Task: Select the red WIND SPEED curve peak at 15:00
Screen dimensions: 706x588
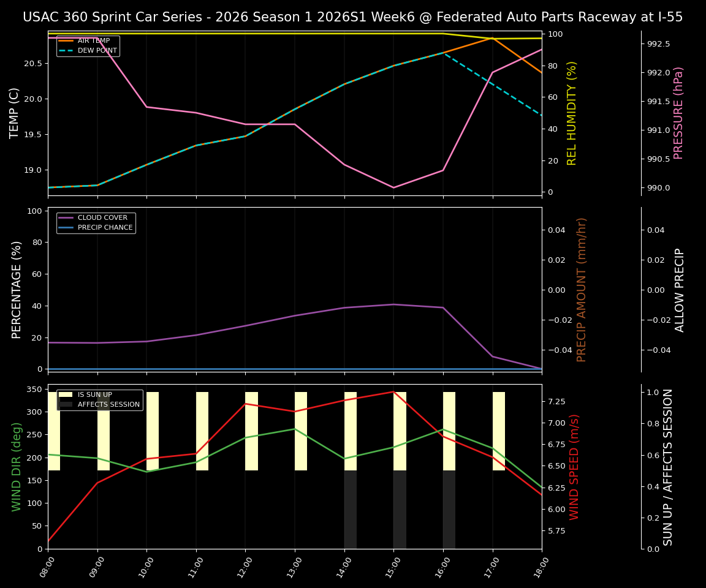Action: click(392, 392)
